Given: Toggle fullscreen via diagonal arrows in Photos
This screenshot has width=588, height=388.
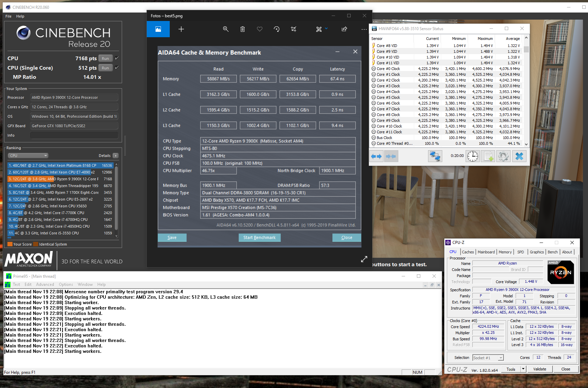Looking at the screenshot, I should [x=364, y=259].
